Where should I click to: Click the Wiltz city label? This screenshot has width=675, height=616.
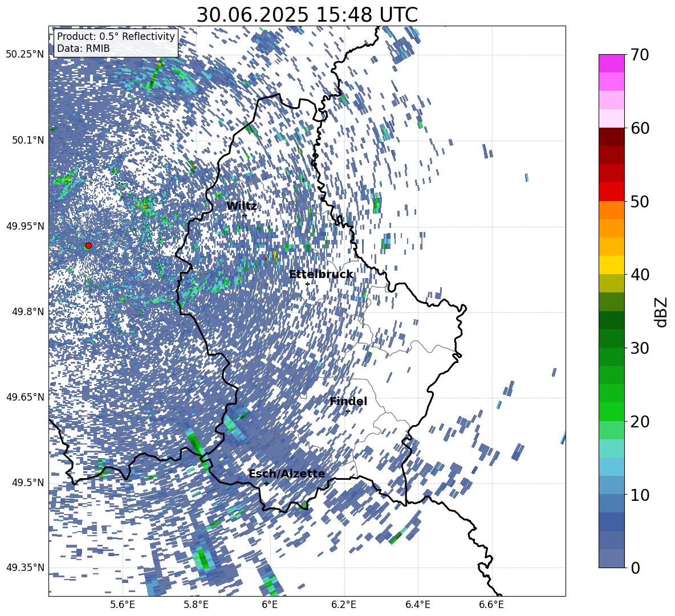[x=242, y=206]
